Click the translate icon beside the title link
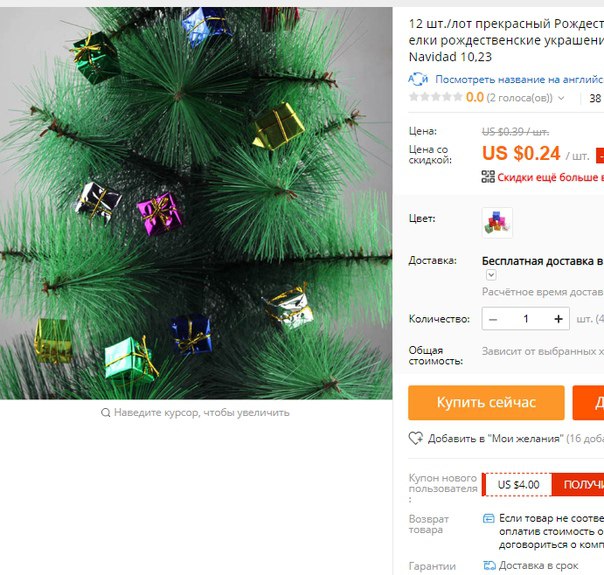 pos(418,79)
